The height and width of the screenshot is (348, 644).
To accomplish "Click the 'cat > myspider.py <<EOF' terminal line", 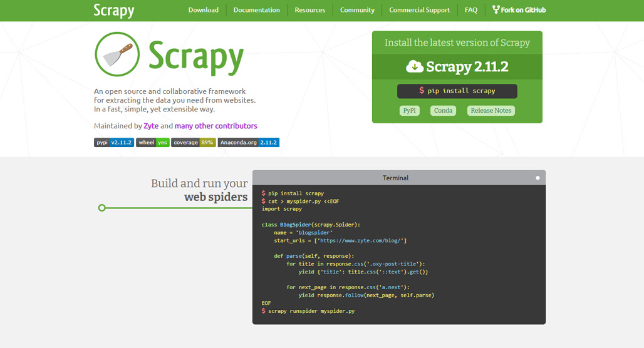I will [300, 201].
